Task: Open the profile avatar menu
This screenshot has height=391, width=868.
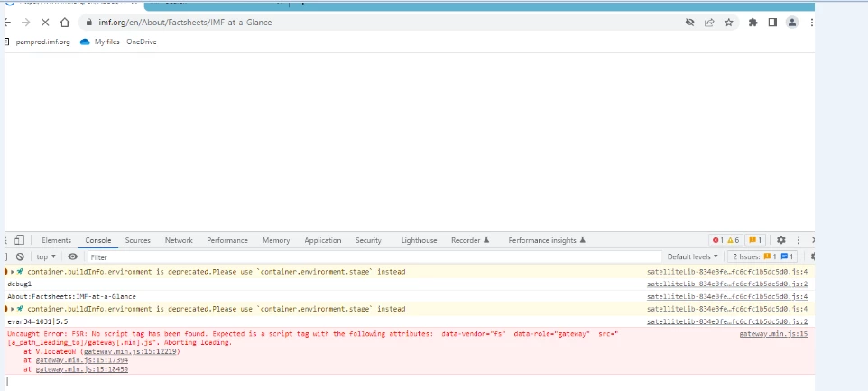Action: (x=793, y=23)
